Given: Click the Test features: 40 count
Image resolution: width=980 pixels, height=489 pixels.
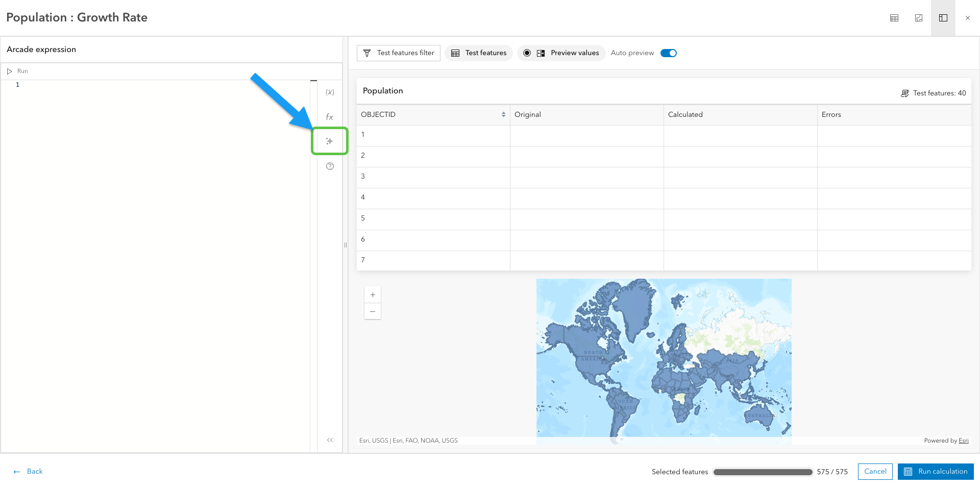Looking at the screenshot, I should tap(934, 93).
